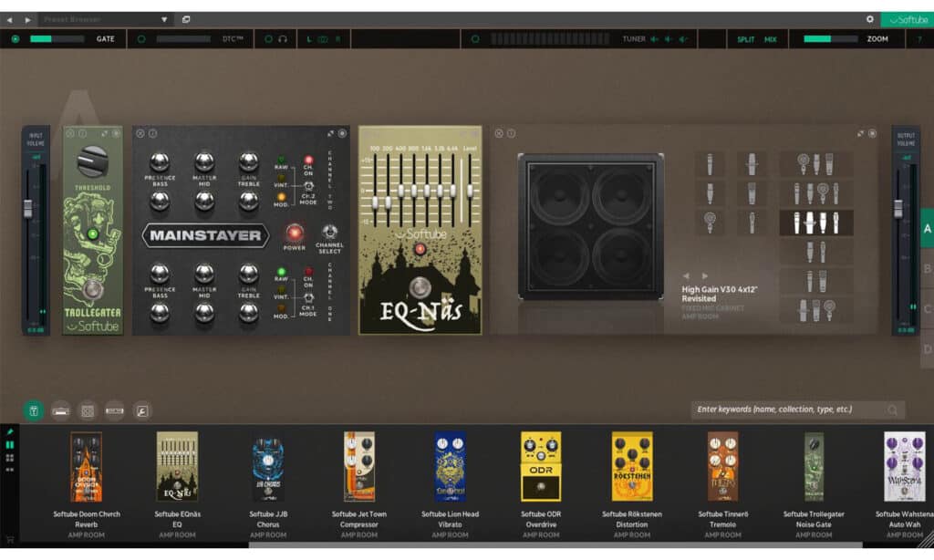
Task: Open the preset window icon beside browser
Action: tap(186, 19)
